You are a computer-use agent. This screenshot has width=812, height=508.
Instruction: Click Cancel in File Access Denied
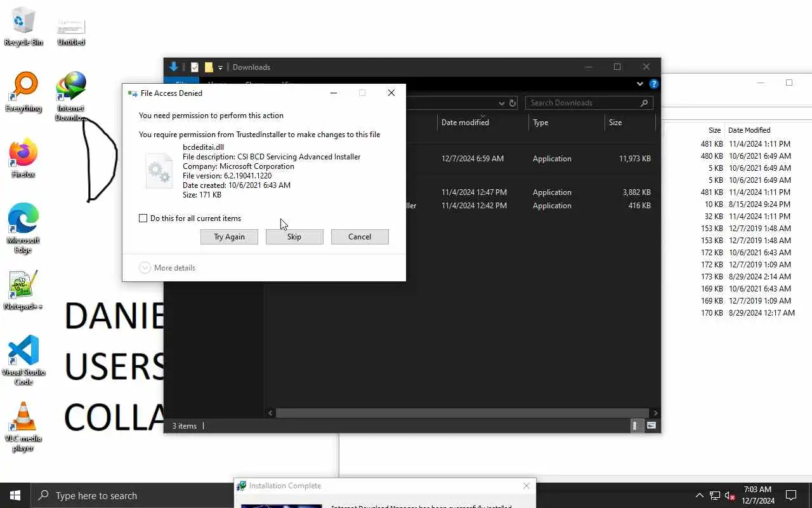[360, 237]
